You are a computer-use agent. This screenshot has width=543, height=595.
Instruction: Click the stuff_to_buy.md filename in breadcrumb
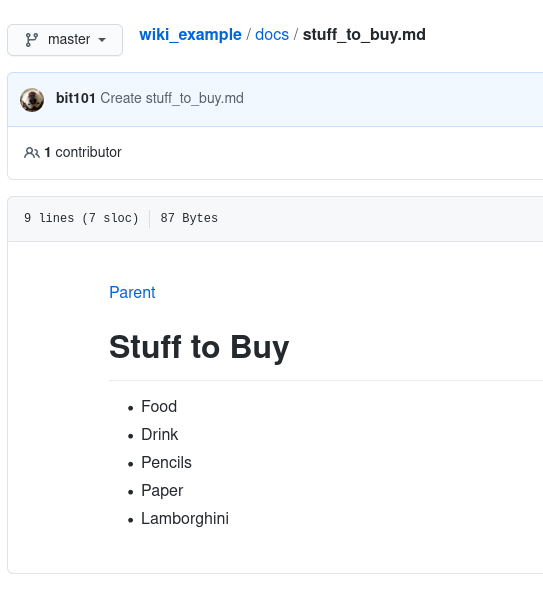(364, 35)
